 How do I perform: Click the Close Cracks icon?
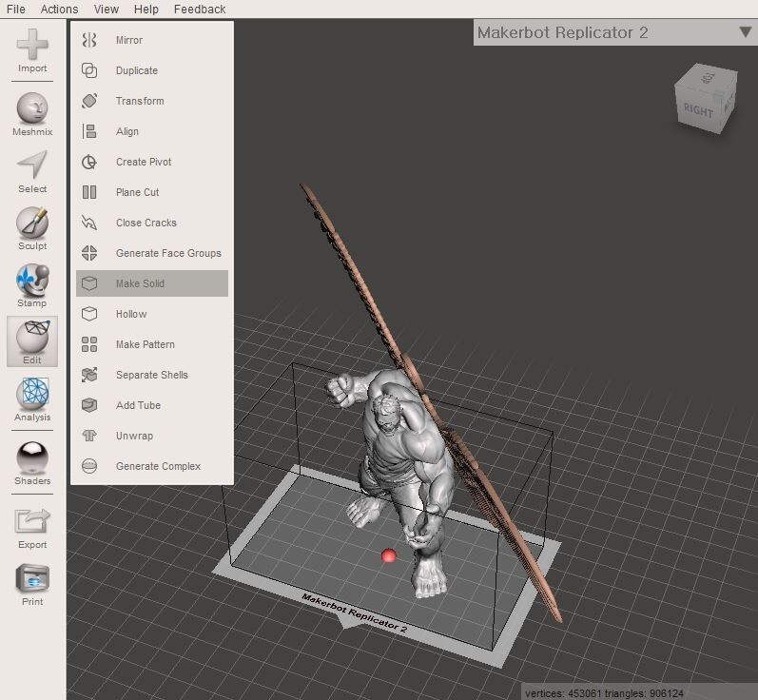(x=89, y=223)
